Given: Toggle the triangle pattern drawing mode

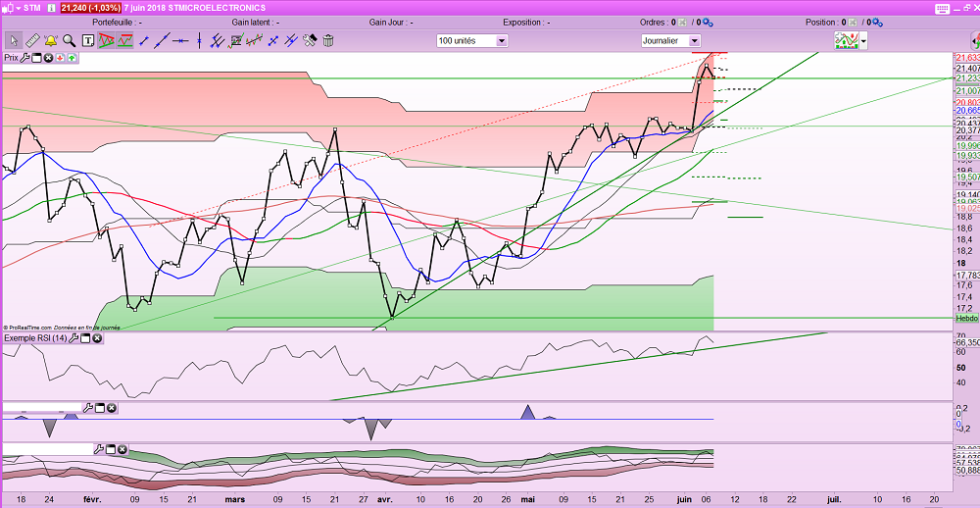Looking at the screenshot, I should tap(106, 40).
